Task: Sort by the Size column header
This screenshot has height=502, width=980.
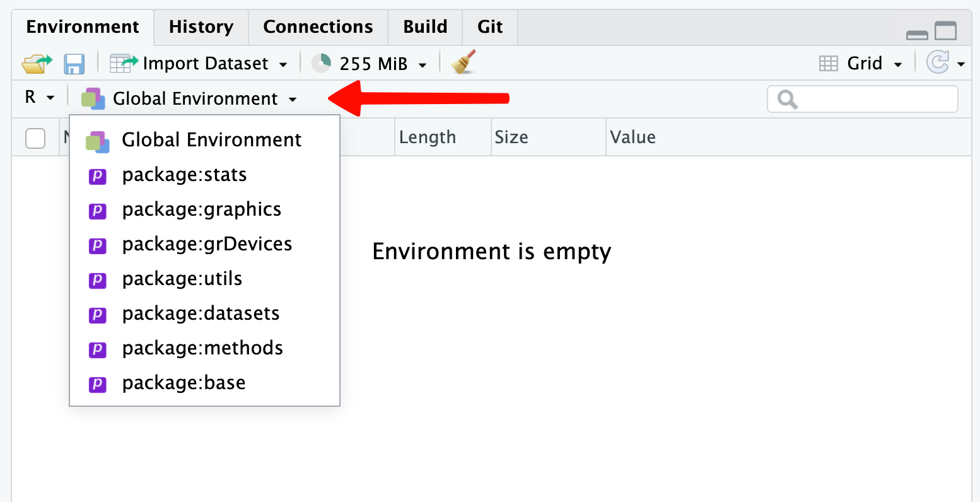Action: click(511, 137)
